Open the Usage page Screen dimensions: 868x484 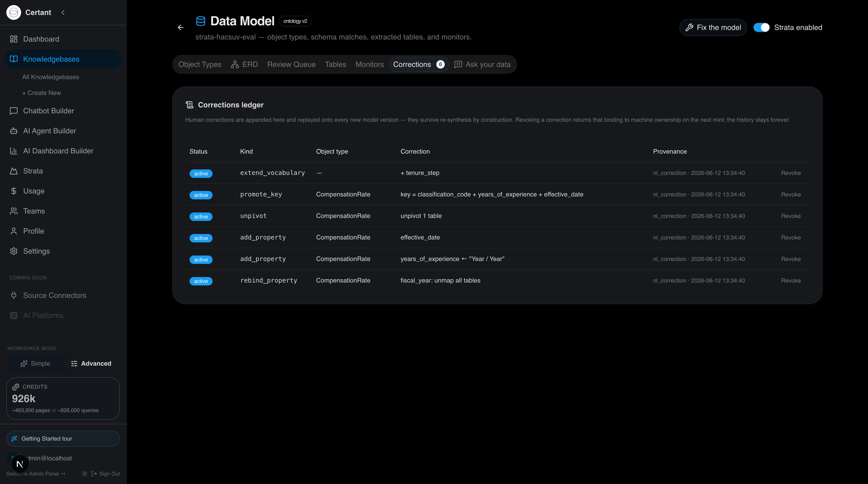pyautogui.click(x=63, y=191)
